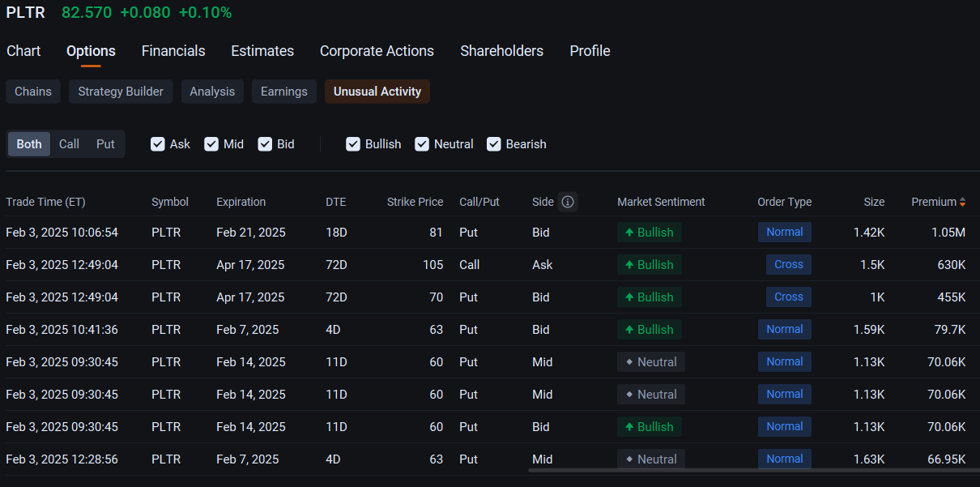Click the Feb 3, 2025 12:28:56 trade time

point(62,459)
